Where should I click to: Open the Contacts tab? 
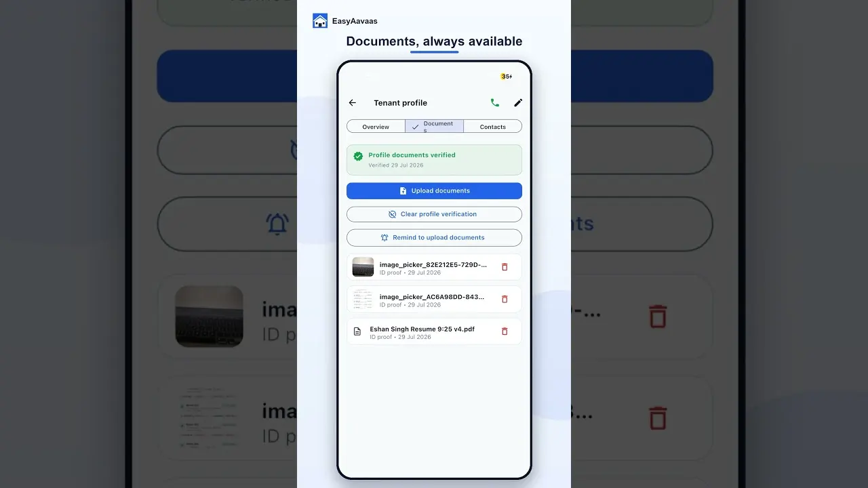(493, 127)
